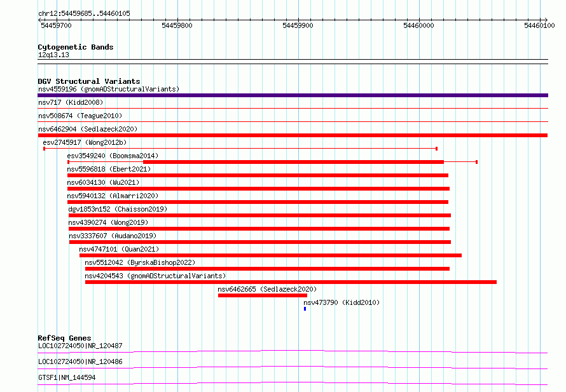Open nsv6034130 (Wu2021) variant label
This screenshot has width=566, height=392.
click(x=103, y=182)
